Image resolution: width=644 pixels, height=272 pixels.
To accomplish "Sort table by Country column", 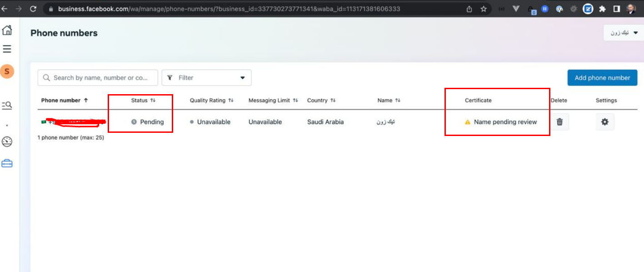I will (x=321, y=101).
